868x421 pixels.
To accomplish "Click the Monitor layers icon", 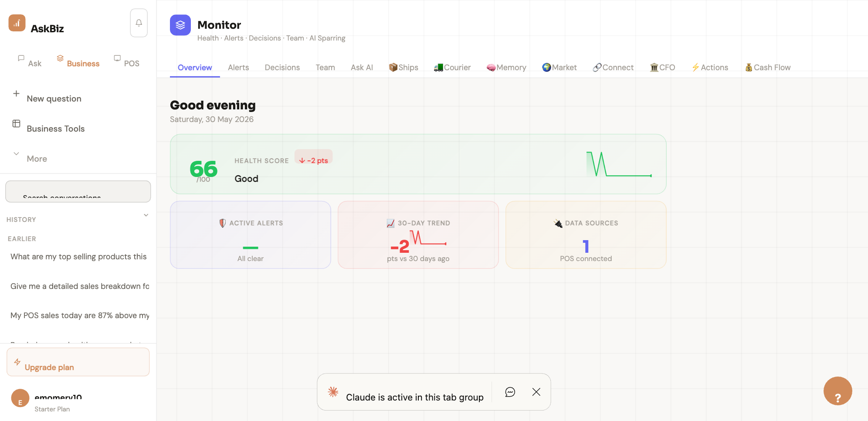I will [180, 25].
